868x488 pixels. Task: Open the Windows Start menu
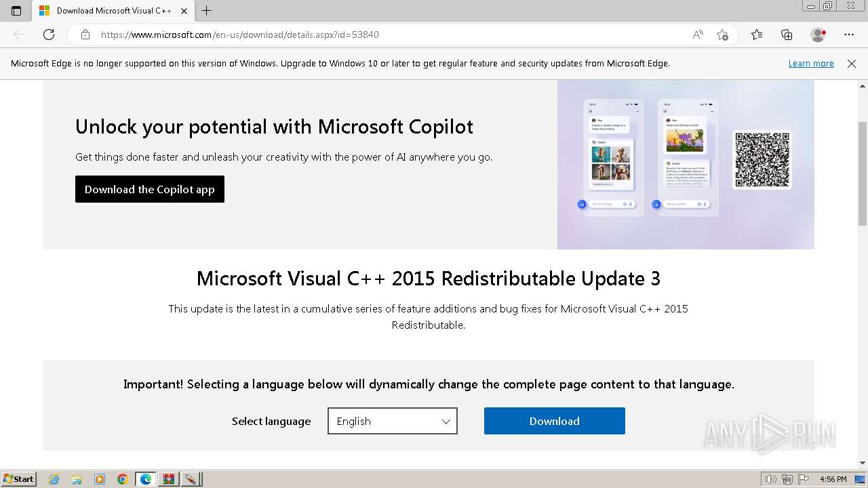(18, 479)
